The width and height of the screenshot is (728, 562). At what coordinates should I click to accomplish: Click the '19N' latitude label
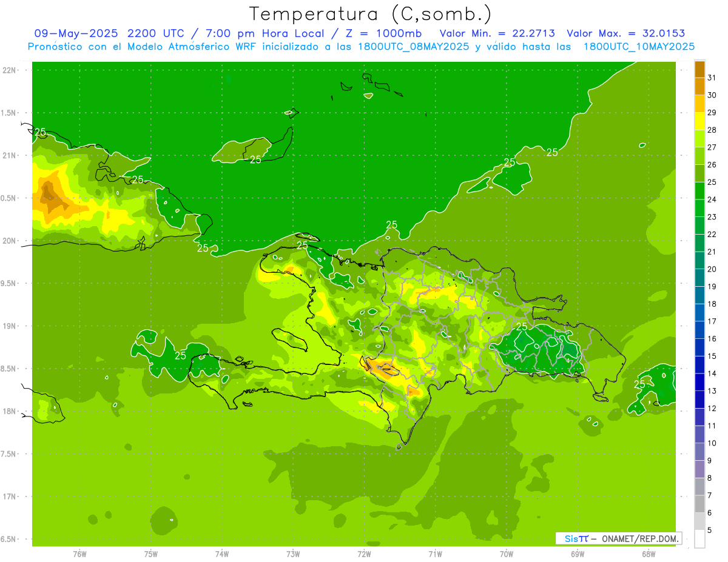(x=10, y=326)
